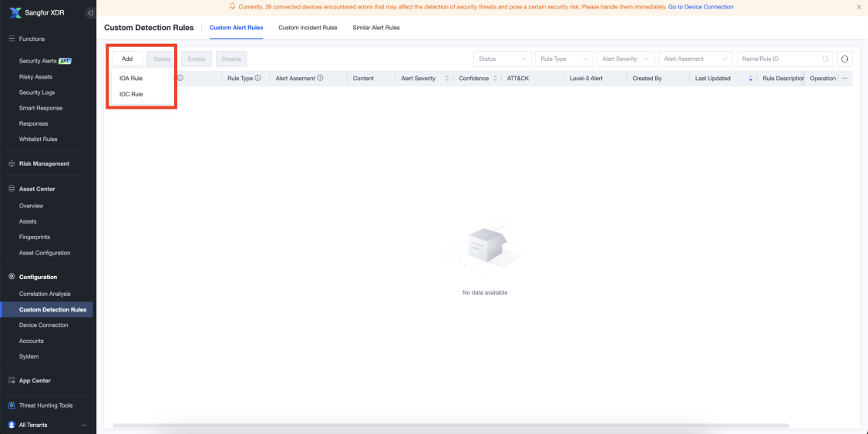The height and width of the screenshot is (434, 868).
Task: Open the Alert Assement filter dropdown
Action: 695,59
